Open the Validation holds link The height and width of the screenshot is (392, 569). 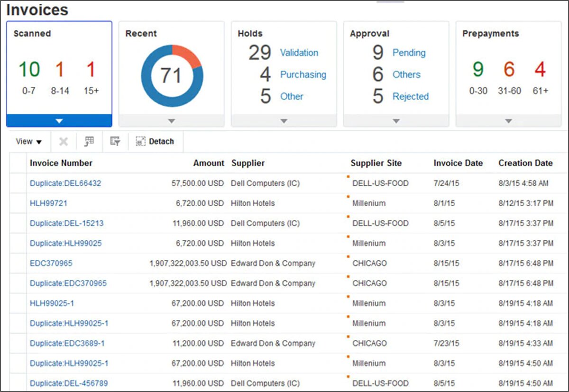tap(299, 53)
